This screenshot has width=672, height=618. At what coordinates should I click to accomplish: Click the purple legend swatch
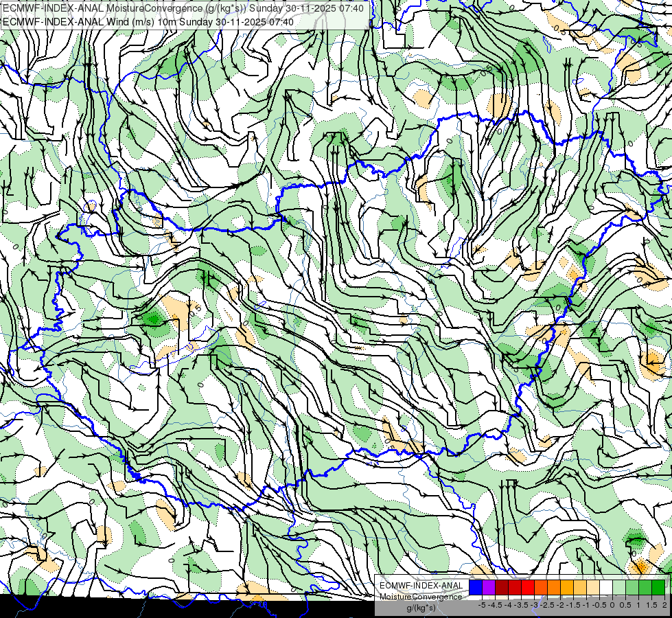tap(489, 587)
